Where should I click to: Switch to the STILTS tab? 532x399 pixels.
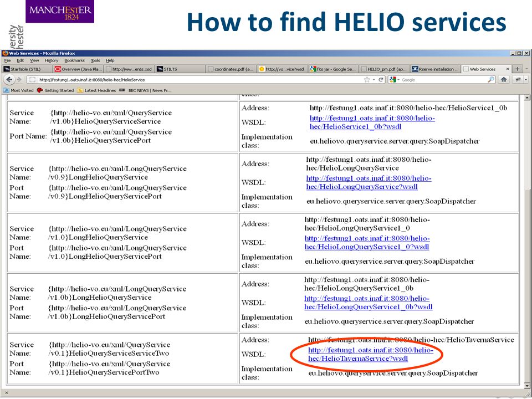(x=180, y=69)
